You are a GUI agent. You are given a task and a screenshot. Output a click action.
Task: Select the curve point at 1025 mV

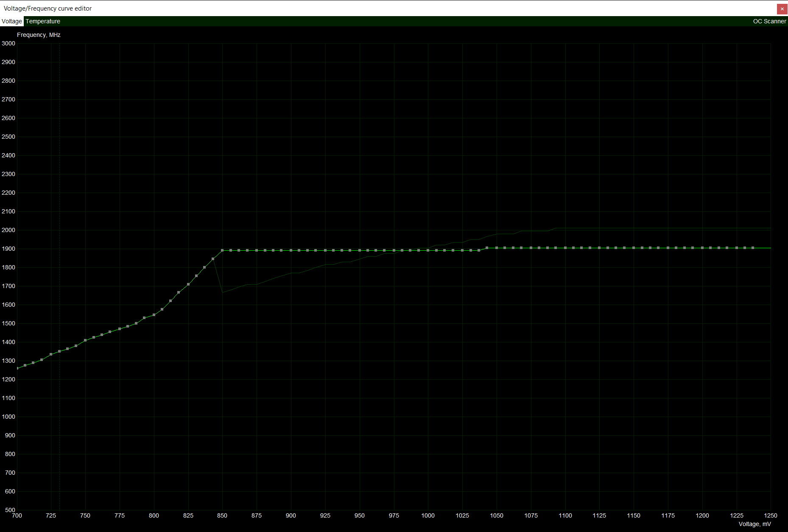(x=462, y=250)
